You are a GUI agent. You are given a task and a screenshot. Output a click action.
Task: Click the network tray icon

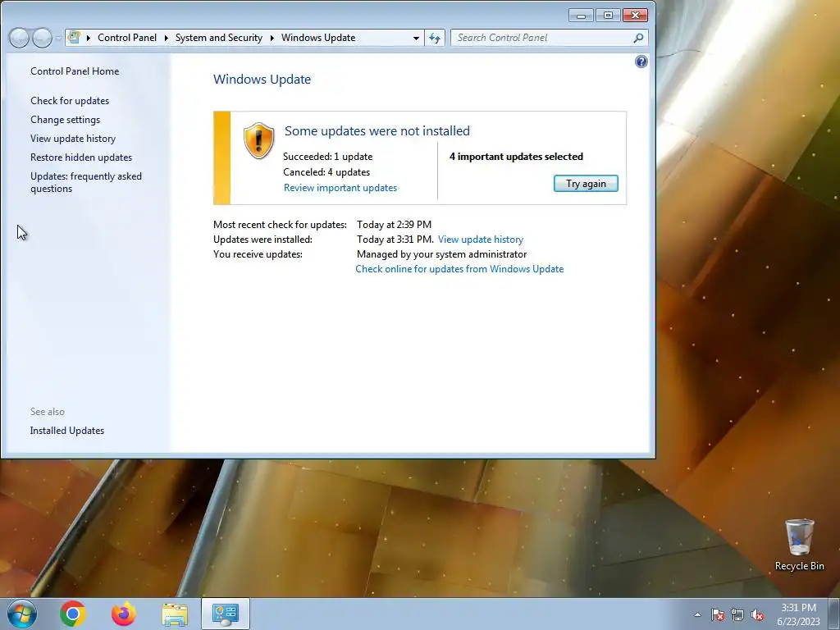[x=737, y=614]
